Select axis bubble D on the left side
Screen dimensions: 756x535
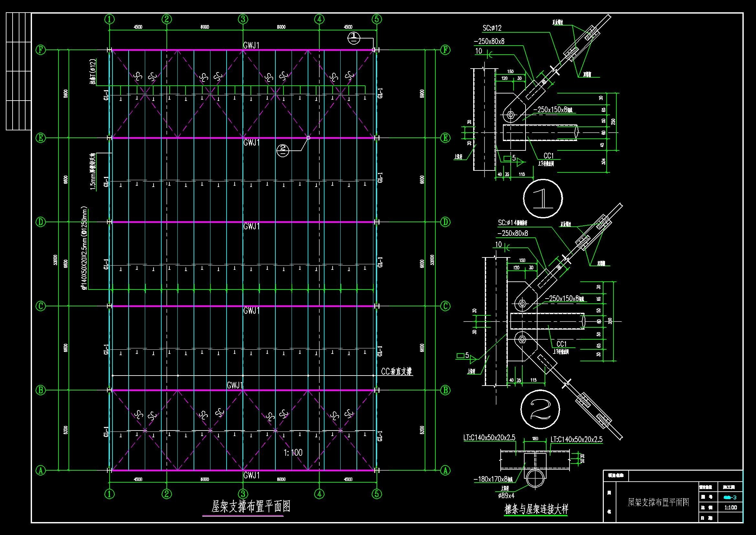click(x=40, y=222)
